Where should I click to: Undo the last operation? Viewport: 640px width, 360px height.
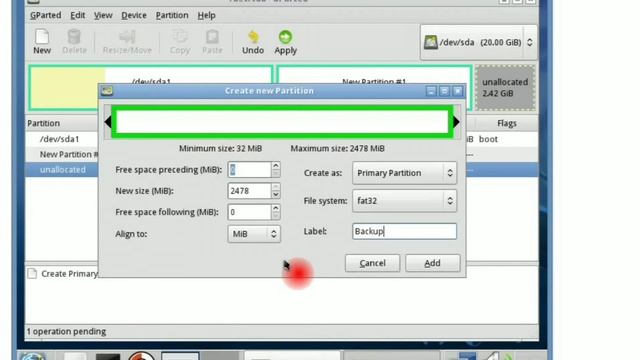coord(253,42)
